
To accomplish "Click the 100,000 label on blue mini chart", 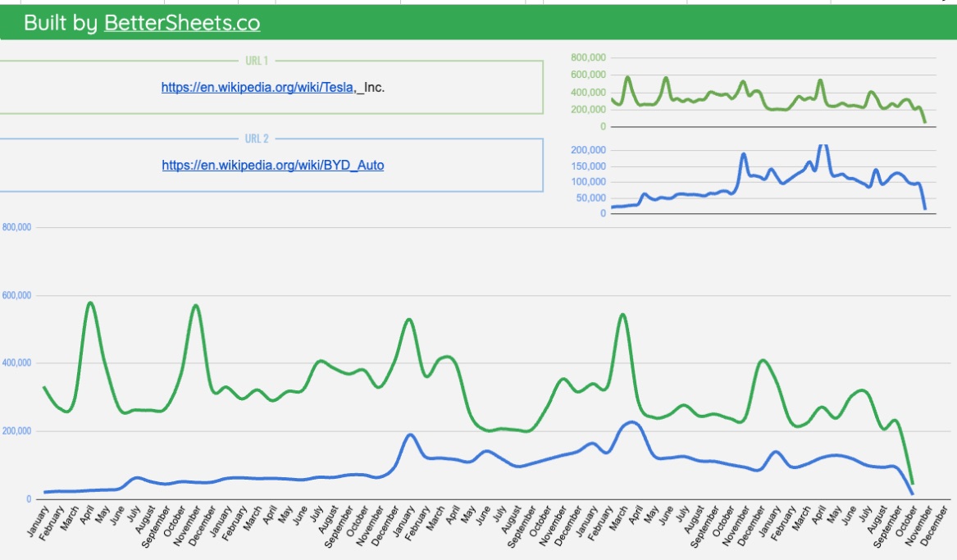I will 588,182.
